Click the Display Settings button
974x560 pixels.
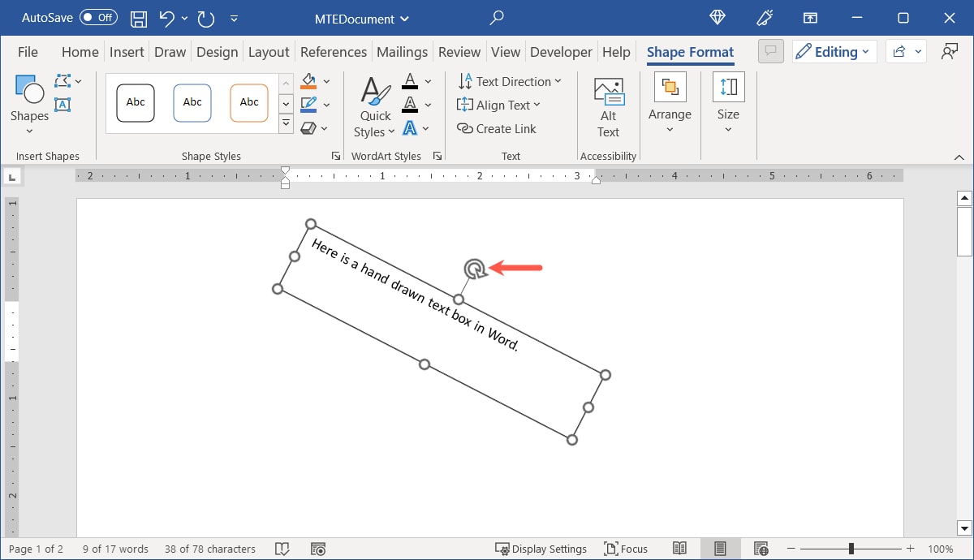click(541, 548)
